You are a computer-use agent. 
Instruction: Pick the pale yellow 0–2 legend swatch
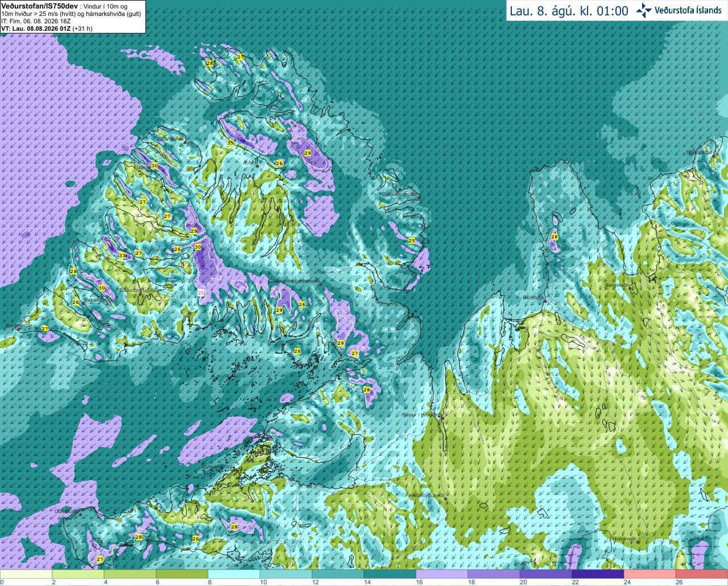pos(26,574)
